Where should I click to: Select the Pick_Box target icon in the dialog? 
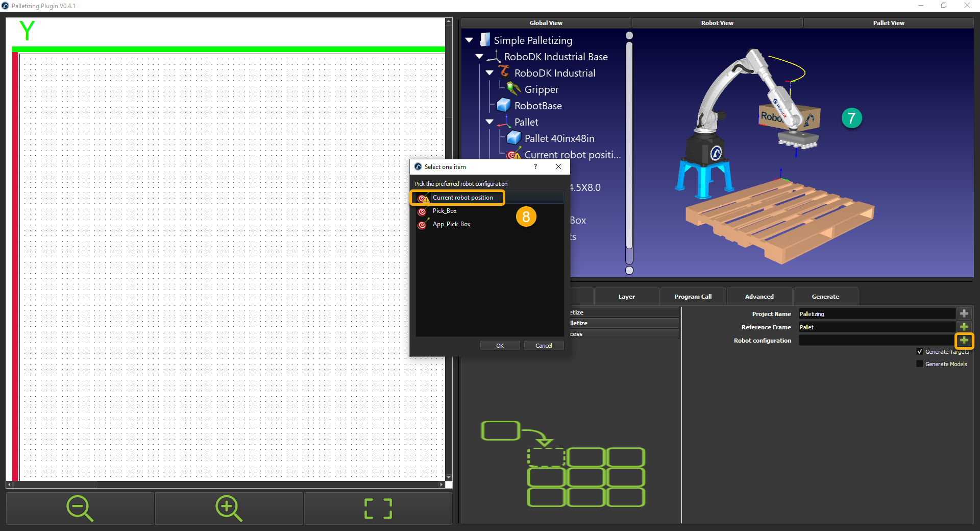423,211
